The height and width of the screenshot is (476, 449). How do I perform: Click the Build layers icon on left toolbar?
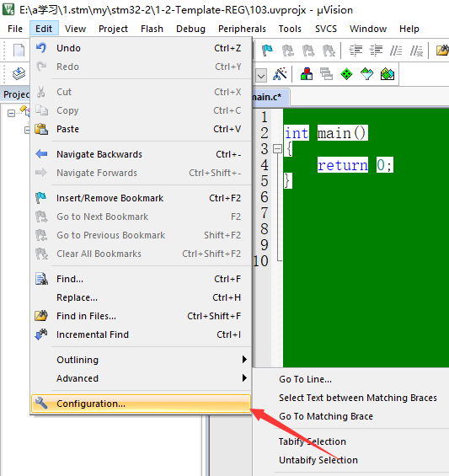[19, 74]
